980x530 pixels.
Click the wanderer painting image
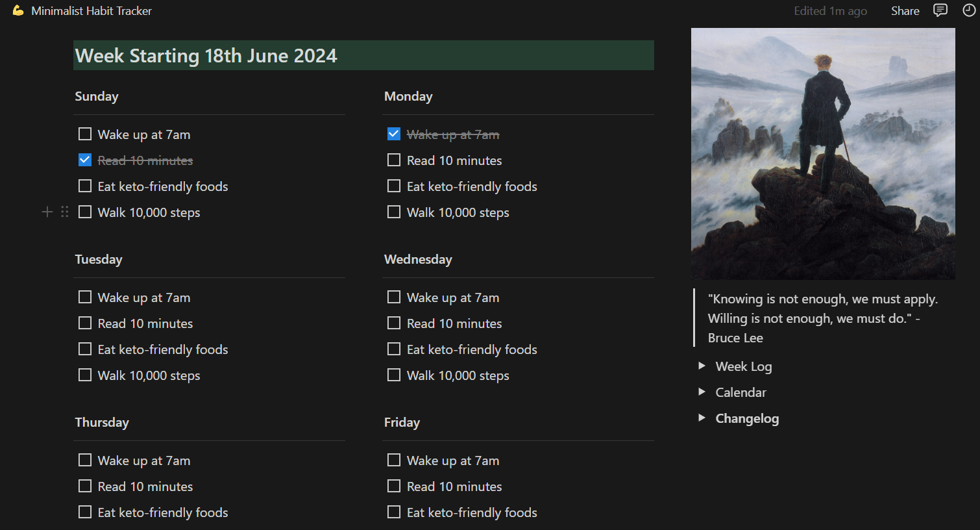point(823,154)
